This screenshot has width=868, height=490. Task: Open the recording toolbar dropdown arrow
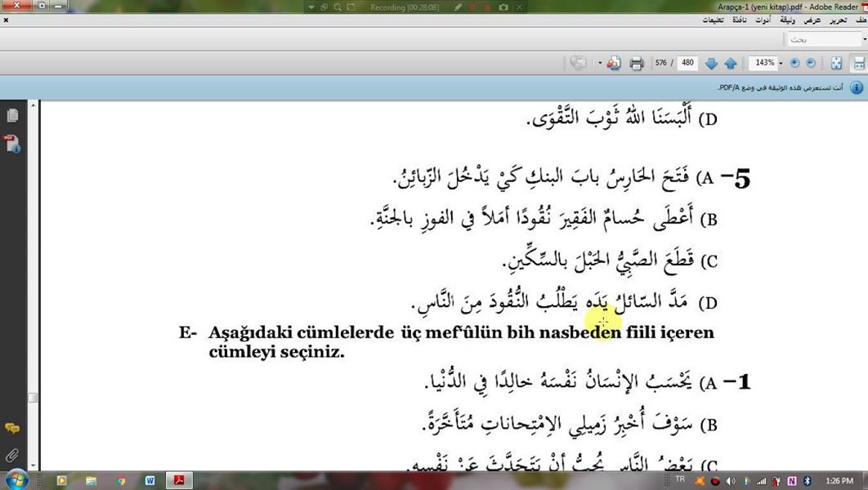point(311,7)
